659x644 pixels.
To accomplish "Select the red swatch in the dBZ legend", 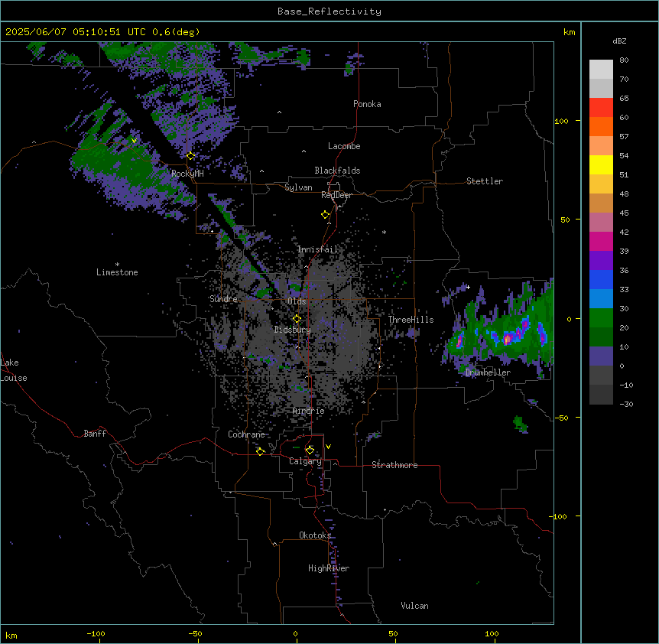I will pos(601,108).
